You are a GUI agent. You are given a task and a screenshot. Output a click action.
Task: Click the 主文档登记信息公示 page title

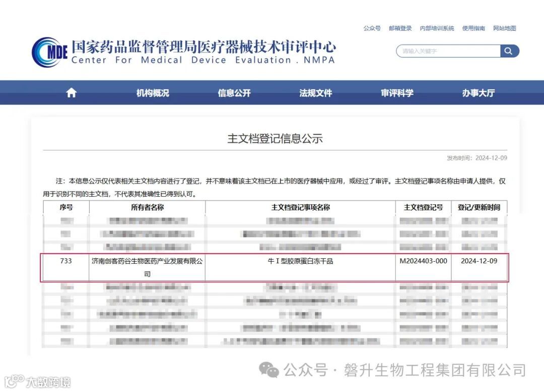click(275, 139)
